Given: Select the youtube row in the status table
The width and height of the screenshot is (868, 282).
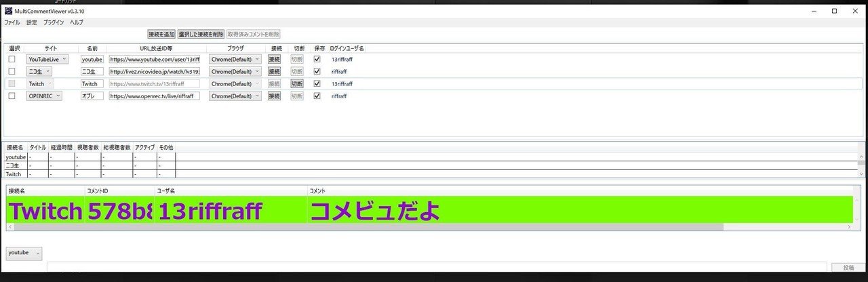Looking at the screenshot, I should tap(431, 157).
